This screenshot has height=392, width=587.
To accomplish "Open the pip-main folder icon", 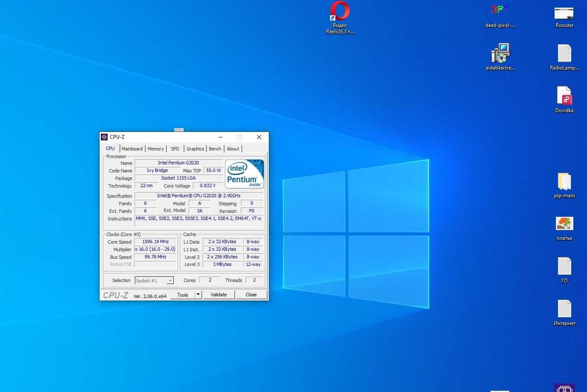I will pyautogui.click(x=564, y=181).
